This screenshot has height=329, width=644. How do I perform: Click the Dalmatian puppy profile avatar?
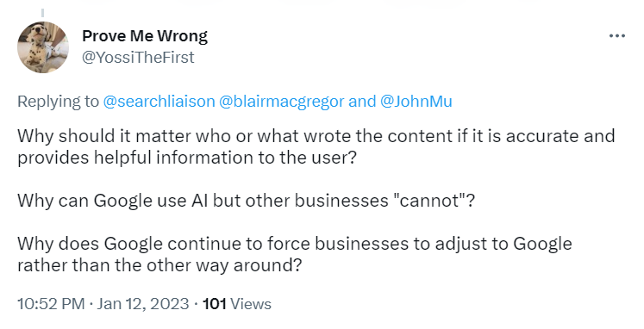tap(43, 47)
